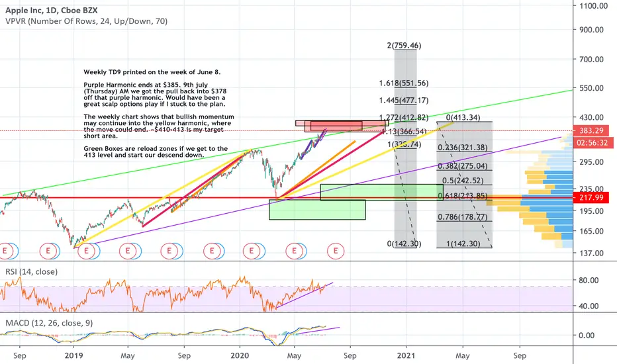The image size is (617, 364).
Task: Click the 550.00 price axis label
Action: point(591,88)
